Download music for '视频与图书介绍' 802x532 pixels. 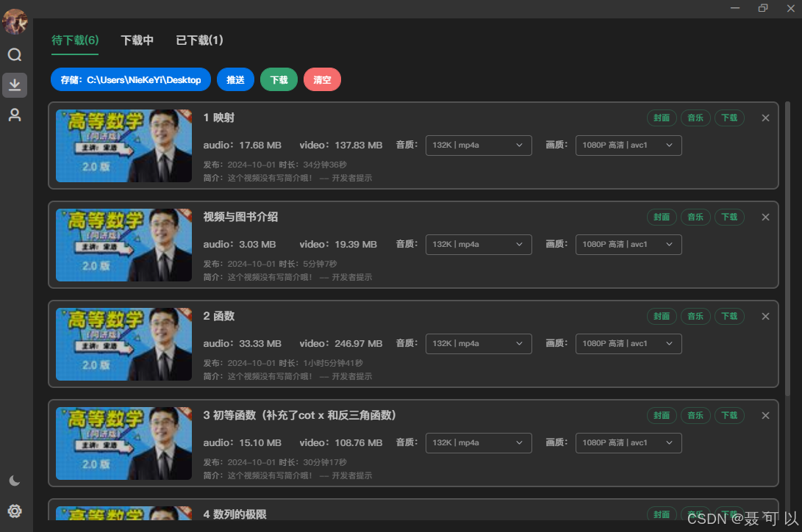(695, 218)
